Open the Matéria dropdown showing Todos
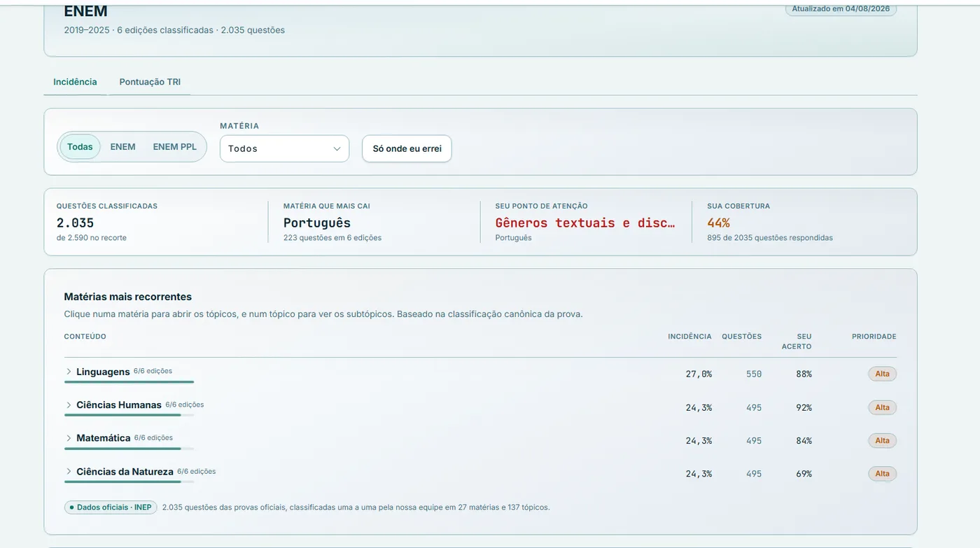The width and height of the screenshot is (980, 548). pos(284,148)
